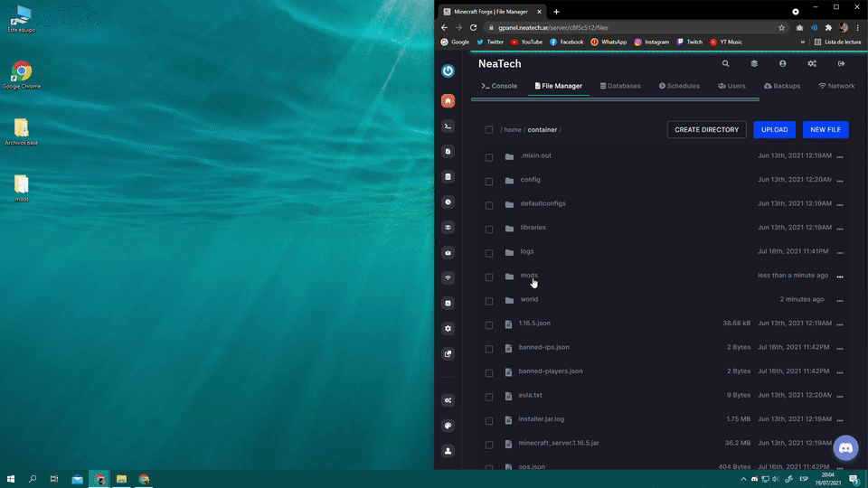Open the account circle icon in the header
The height and width of the screenshot is (488, 868).
point(783,63)
